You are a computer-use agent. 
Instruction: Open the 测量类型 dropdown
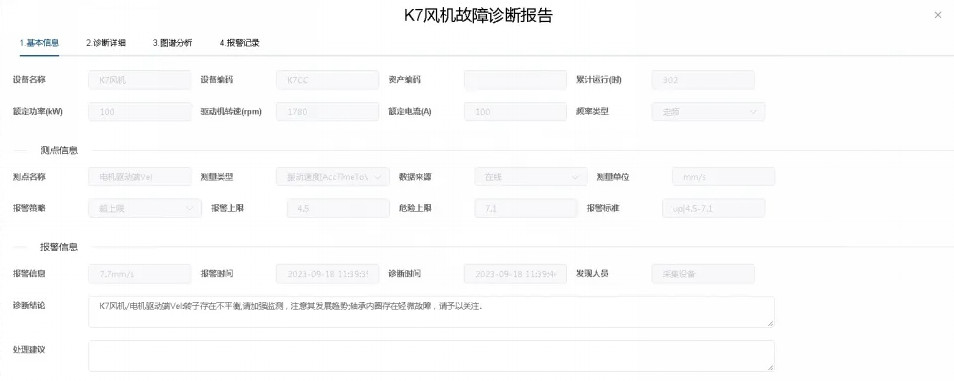coord(333,177)
